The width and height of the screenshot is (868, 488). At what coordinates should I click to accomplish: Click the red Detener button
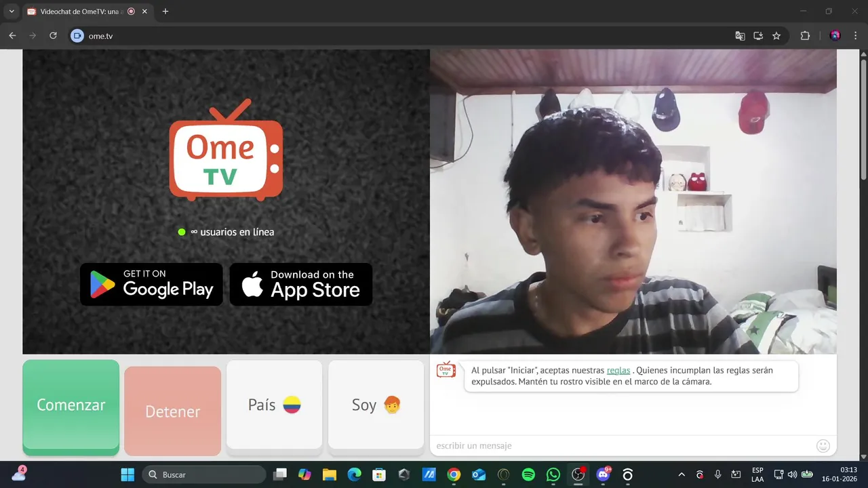click(x=173, y=411)
